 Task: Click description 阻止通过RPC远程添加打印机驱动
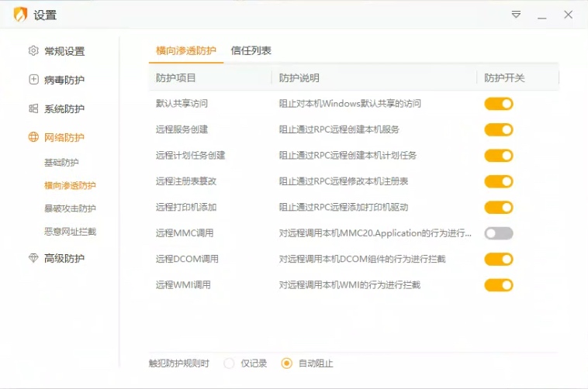pyautogui.click(x=344, y=207)
